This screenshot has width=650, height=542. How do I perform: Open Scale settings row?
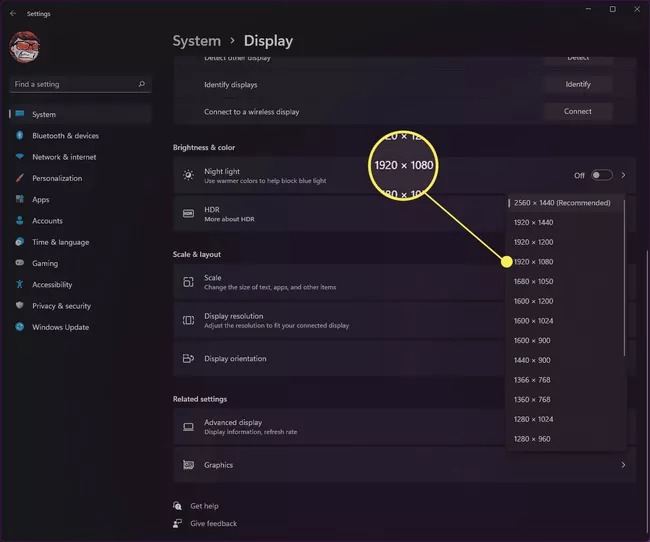coord(339,282)
